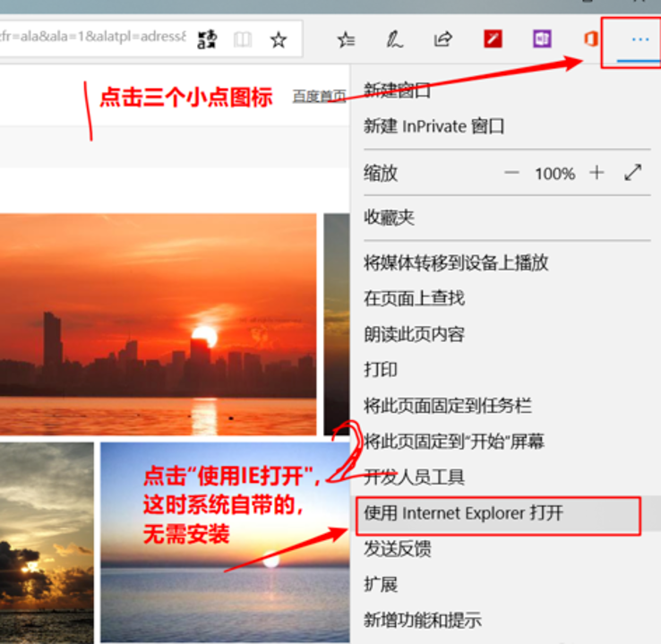The height and width of the screenshot is (644, 661).
Task: Click the purple OneNote extension icon
Action: pos(541,39)
